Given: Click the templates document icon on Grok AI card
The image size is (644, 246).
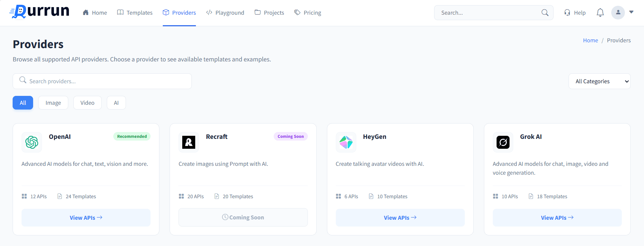Looking at the screenshot, I should (531, 196).
